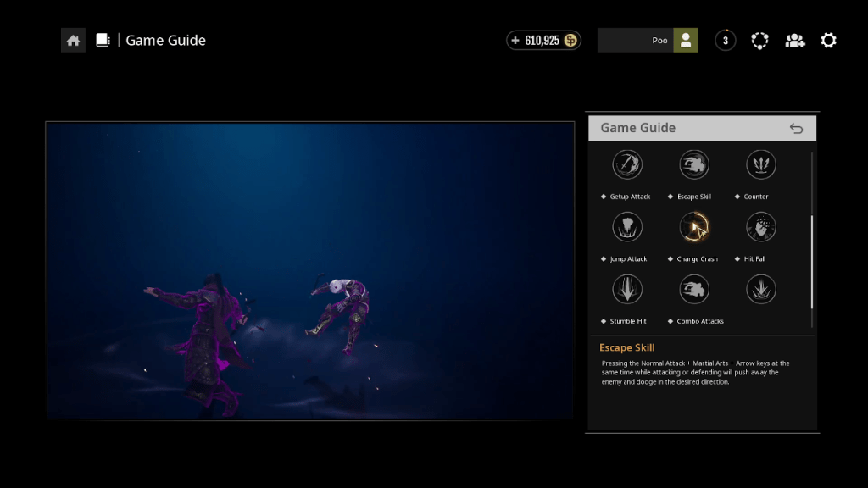Open the circular party group icon
Screen dimensions: 868x488
pos(760,41)
